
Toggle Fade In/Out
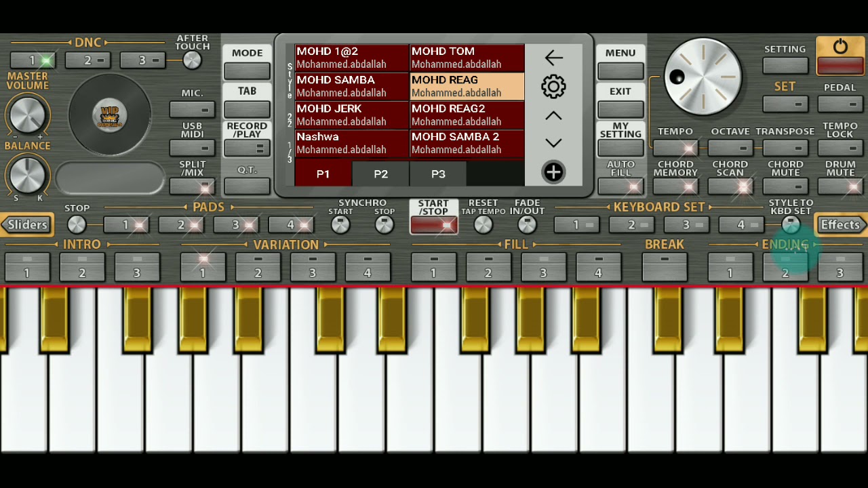point(527,224)
